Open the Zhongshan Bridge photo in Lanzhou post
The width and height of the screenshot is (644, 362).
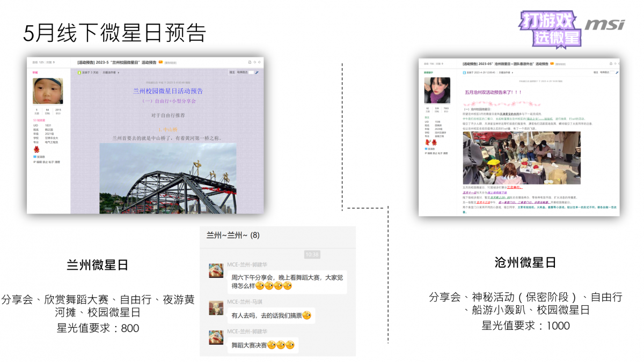pos(168,179)
